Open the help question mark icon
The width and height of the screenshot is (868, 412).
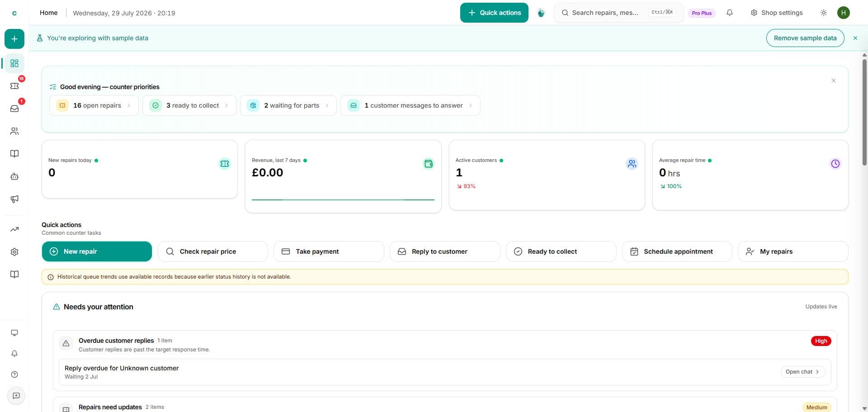14,374
